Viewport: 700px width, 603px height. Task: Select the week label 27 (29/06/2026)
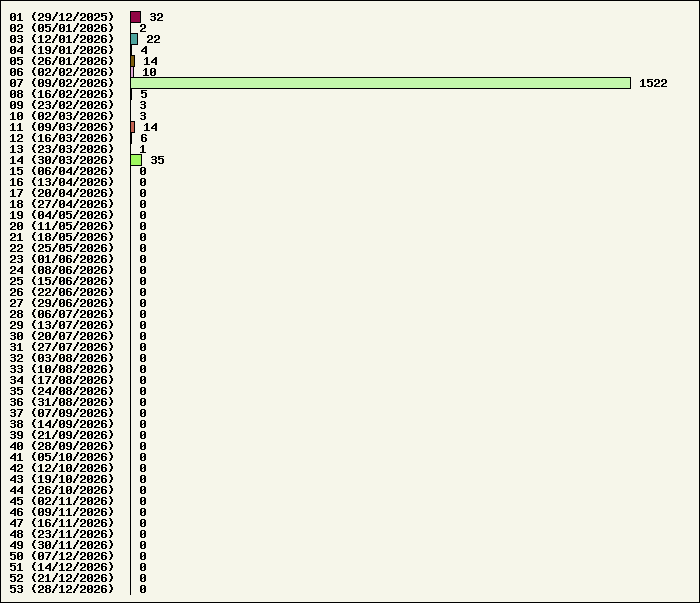coord(62,303)
